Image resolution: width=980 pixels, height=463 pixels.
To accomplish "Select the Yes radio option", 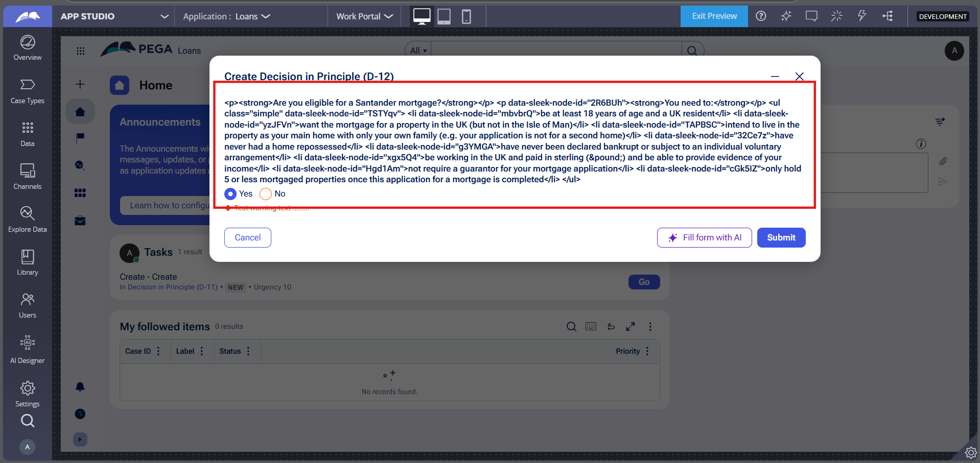I will (230, 194).
